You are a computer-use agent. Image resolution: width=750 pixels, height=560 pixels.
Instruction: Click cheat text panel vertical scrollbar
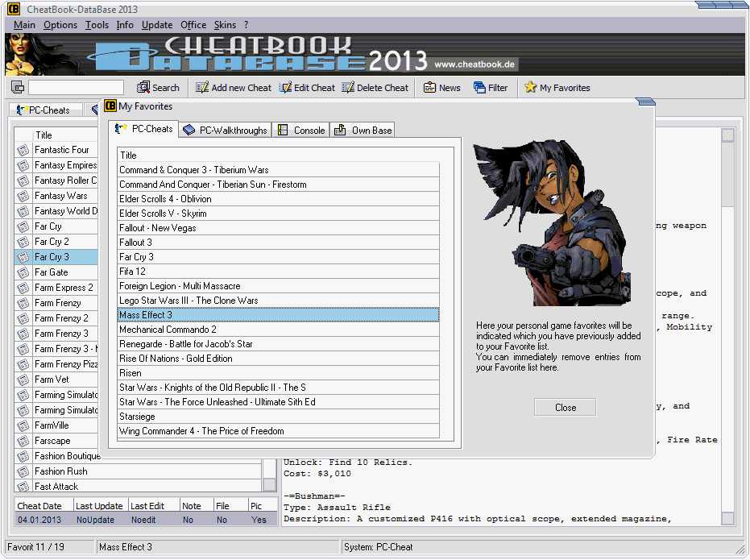[727, 326]
